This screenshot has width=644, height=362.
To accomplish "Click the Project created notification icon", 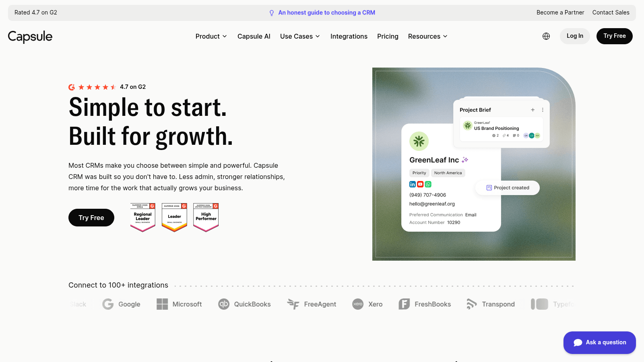I will click(489, 188).
